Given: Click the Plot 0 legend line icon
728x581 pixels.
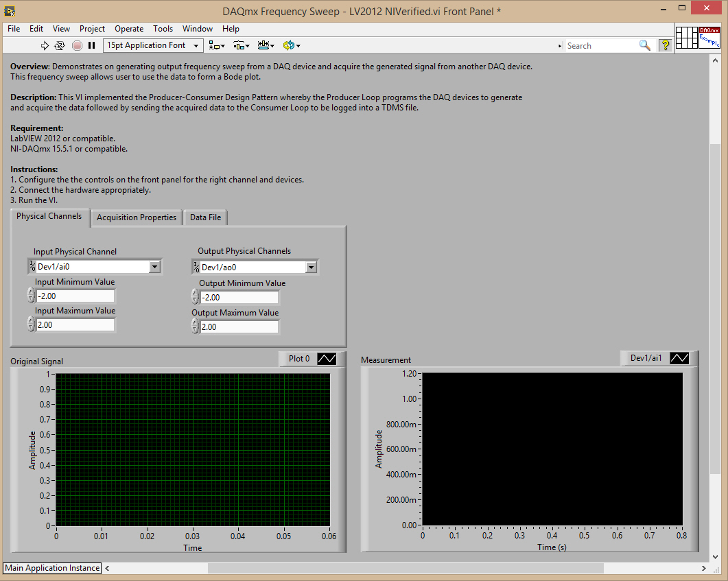Looking at the screenshot, I should (327, 359).
